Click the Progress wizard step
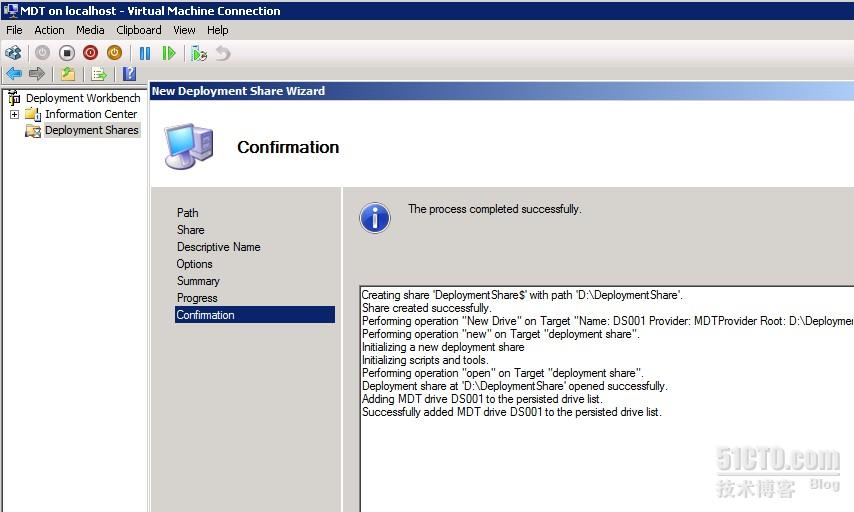This screenshot has width=854, height=512. [197, 298]
